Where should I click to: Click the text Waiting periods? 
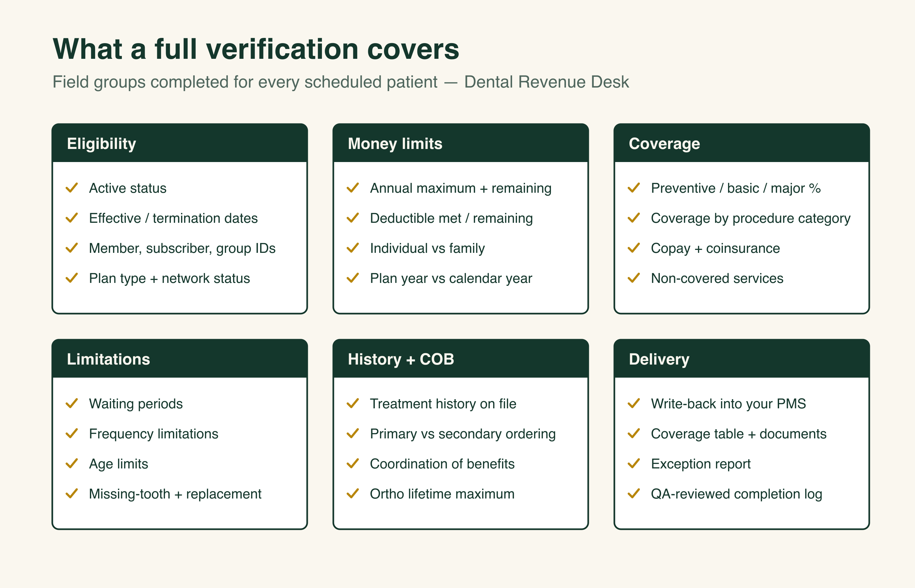pyautogui.click(x=136, y=404)
